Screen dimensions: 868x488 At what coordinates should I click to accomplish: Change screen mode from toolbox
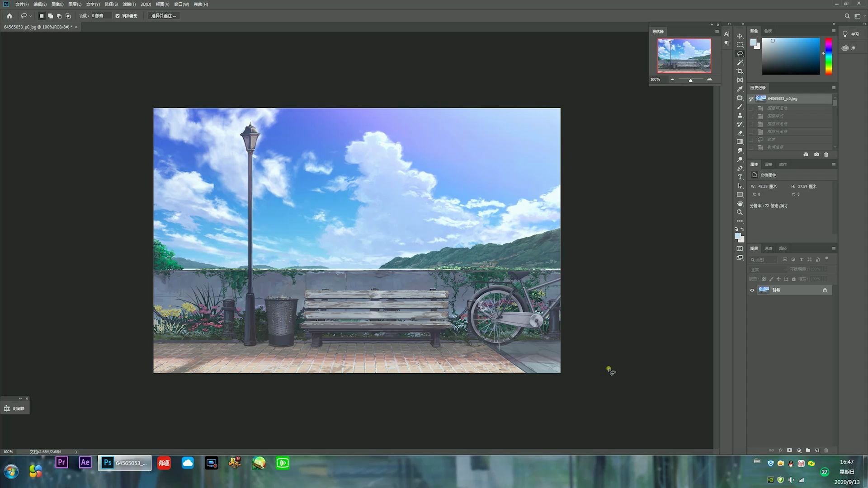(x=740, y=258)
